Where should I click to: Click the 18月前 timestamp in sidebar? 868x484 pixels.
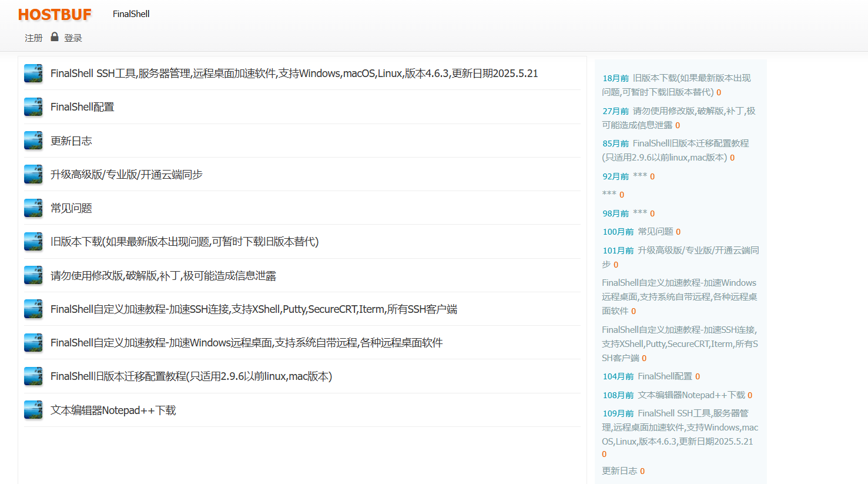point(615,78)
